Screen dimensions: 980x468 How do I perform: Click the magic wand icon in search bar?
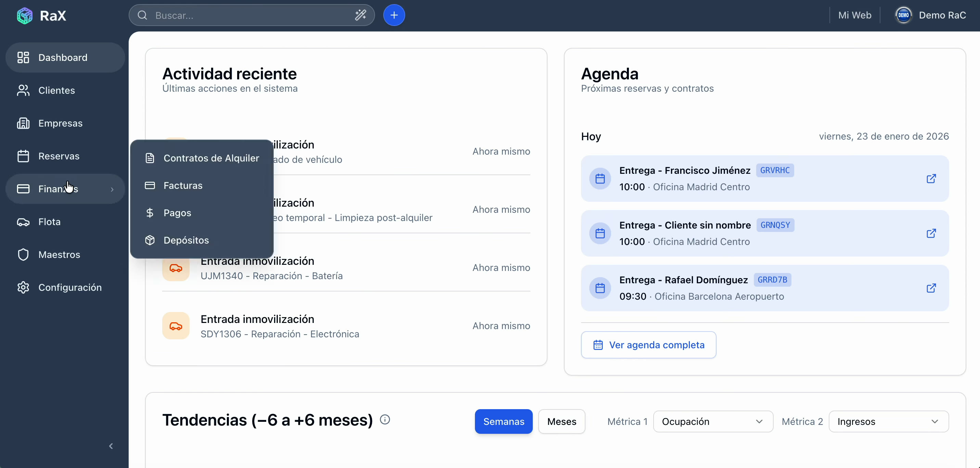pos(360,15)
